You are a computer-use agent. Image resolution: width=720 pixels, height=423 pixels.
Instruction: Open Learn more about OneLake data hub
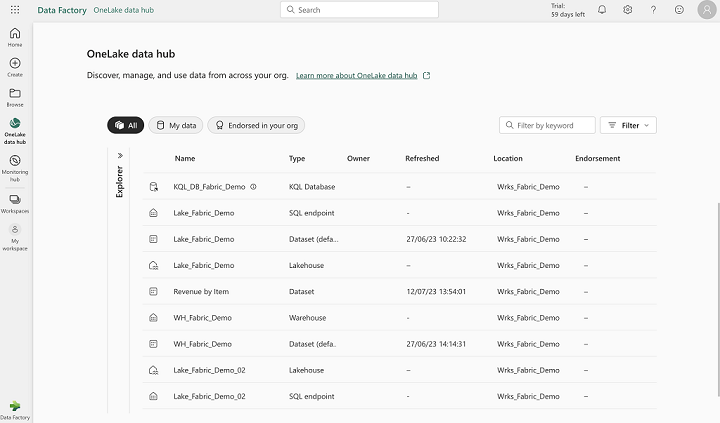pyautogui.click(x=356, y=75)
